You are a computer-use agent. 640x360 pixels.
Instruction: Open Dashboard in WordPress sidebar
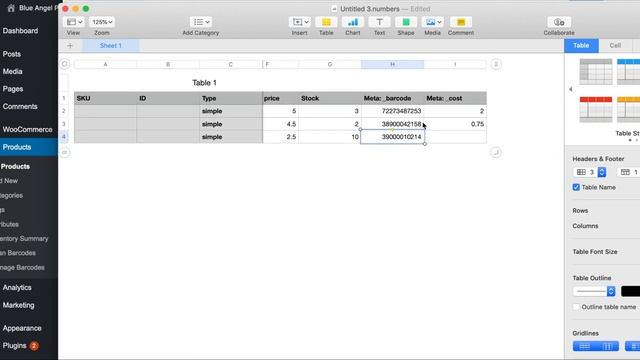point(20,31)
